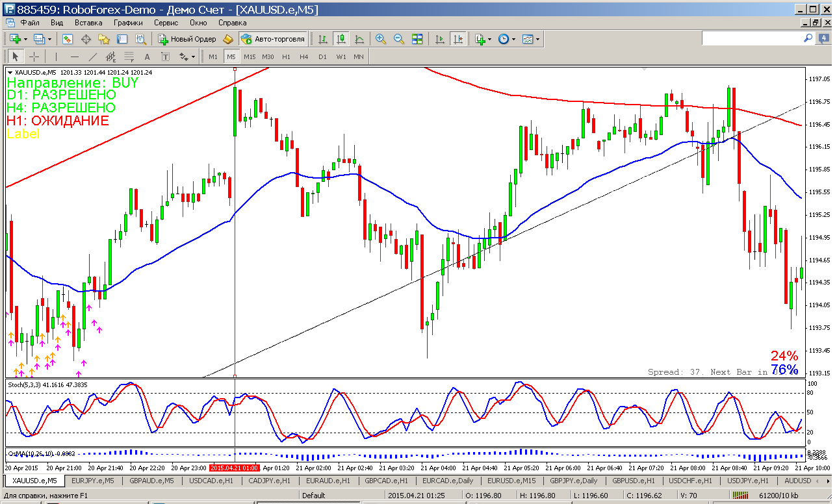837x504 pixels.
Task: Show the Market Watch window
Action: pyautogui.click(x=68, y=39)
